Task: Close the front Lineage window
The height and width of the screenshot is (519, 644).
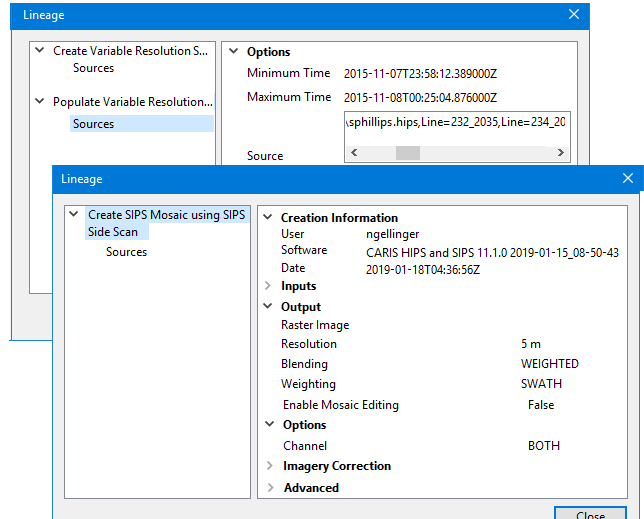Action: point(628,178)
